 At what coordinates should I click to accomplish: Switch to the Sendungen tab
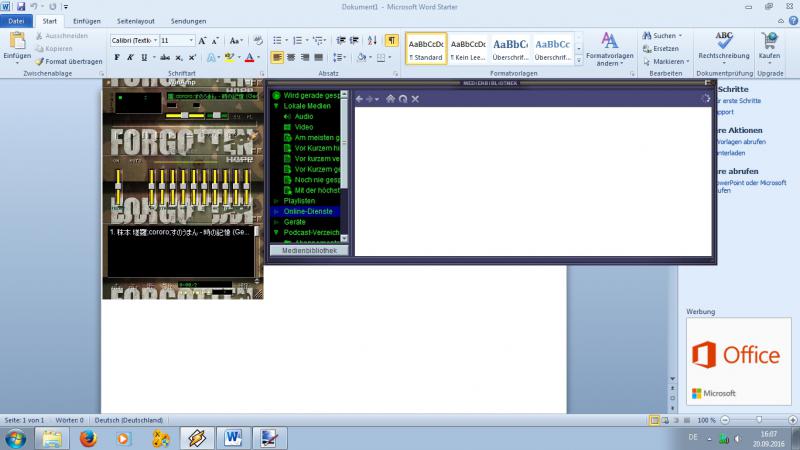click(x=188, y=21)
